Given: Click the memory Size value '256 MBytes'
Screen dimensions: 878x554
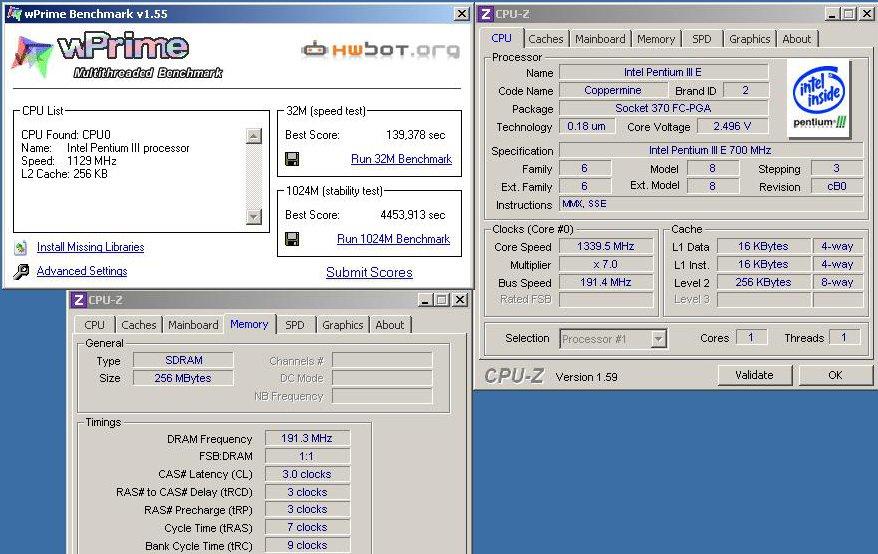Looking at the screenshot, I should [x=183, y=378].
